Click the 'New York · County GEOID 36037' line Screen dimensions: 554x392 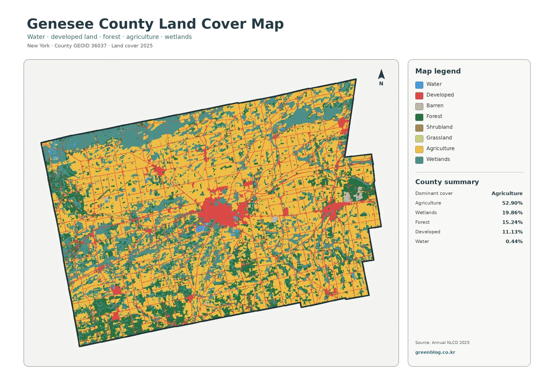(90, 46)
